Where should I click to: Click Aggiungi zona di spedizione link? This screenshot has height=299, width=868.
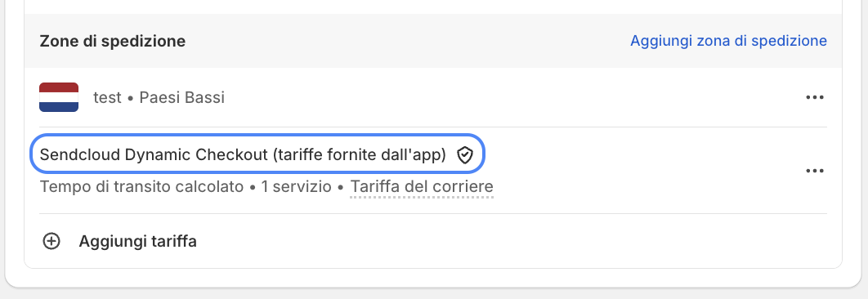tap(728, 41)
